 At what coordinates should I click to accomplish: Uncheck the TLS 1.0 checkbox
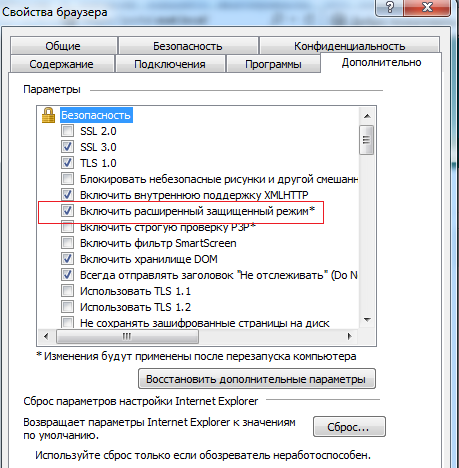(67, 163)
